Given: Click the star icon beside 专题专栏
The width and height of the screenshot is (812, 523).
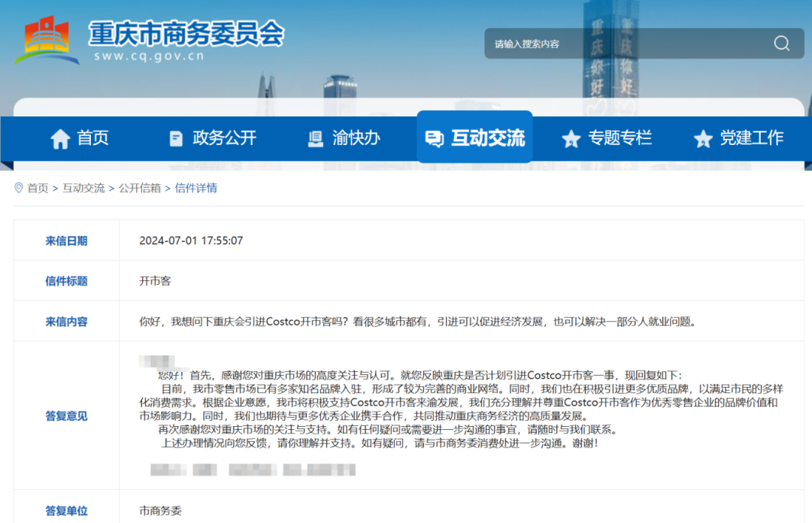Looking at the screenshot, I should point(571,138).
